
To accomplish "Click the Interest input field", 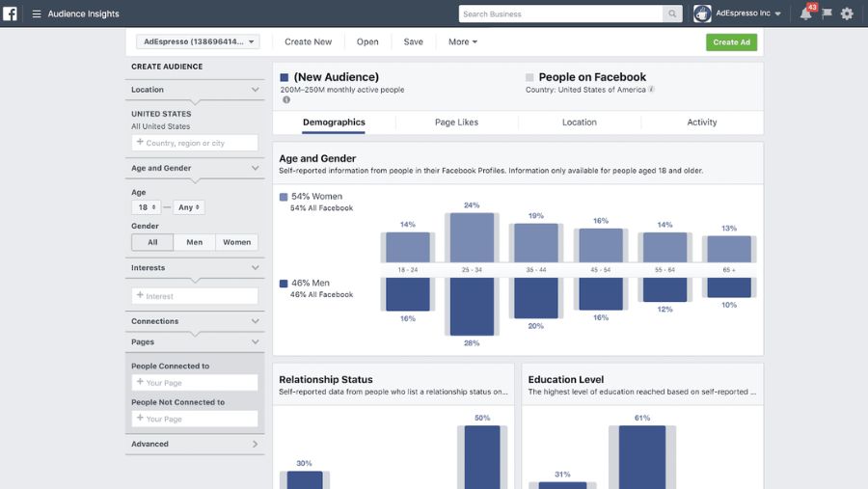I will [x=194, y=296].
